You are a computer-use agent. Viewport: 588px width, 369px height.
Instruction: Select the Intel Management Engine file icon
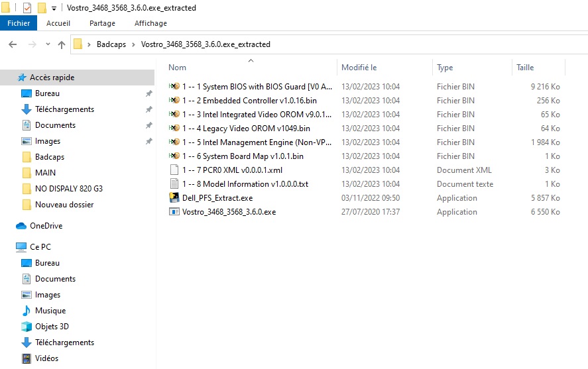pos(174,142)
